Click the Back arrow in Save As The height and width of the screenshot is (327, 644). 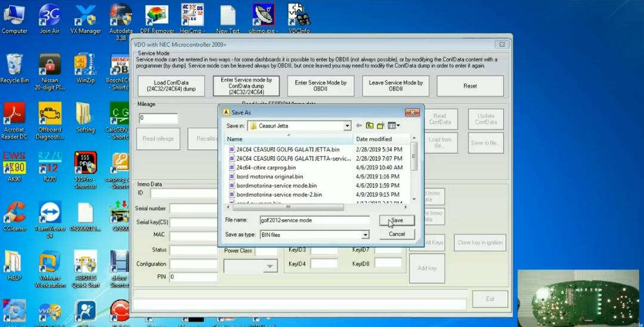point(359,126)
